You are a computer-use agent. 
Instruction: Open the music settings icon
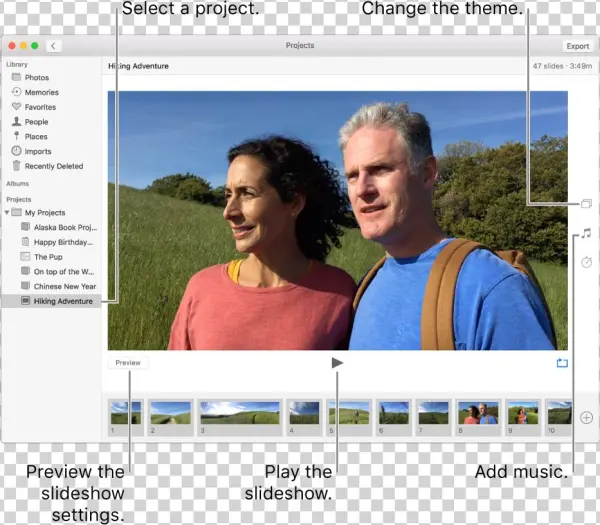(586, 233)
